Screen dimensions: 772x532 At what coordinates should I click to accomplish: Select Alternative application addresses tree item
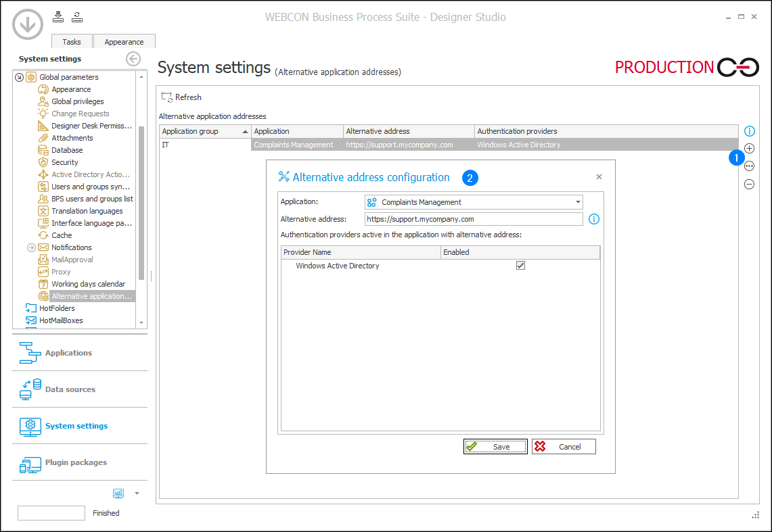91,296
